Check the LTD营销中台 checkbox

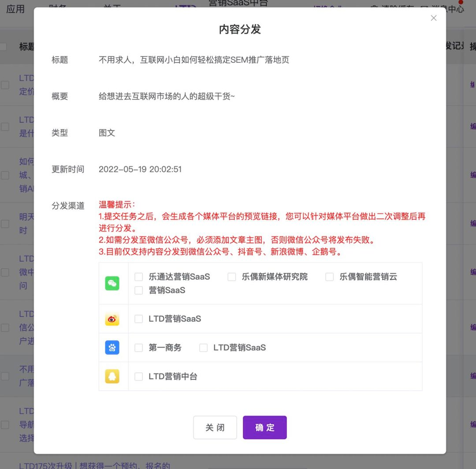139,377
